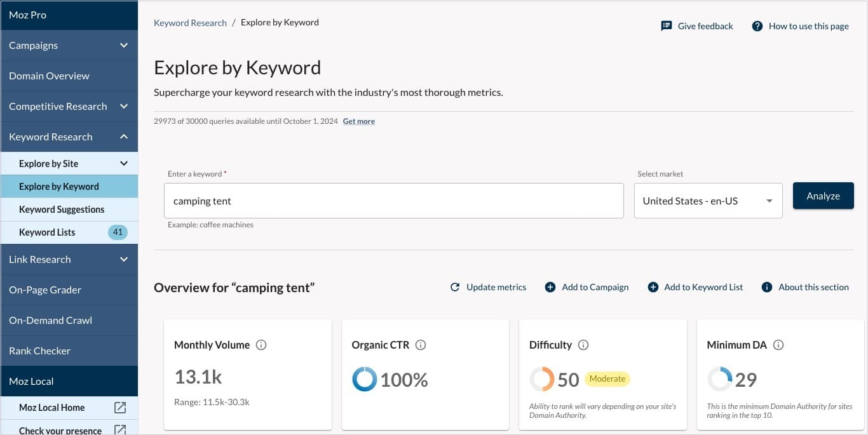Open the Give feedback dialog via speech bubble icon
Viewport: 868px width, 435px height.
click(666, 25)
